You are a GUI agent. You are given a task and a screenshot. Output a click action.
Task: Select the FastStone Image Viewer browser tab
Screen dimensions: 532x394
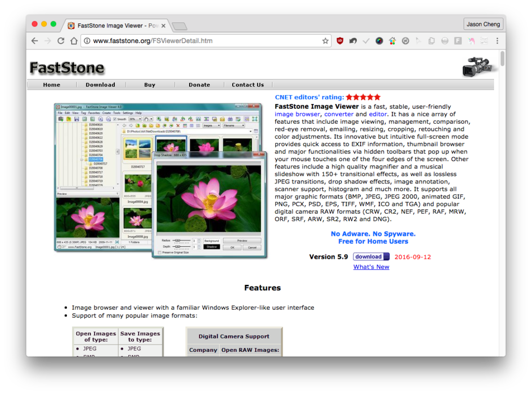116,26
